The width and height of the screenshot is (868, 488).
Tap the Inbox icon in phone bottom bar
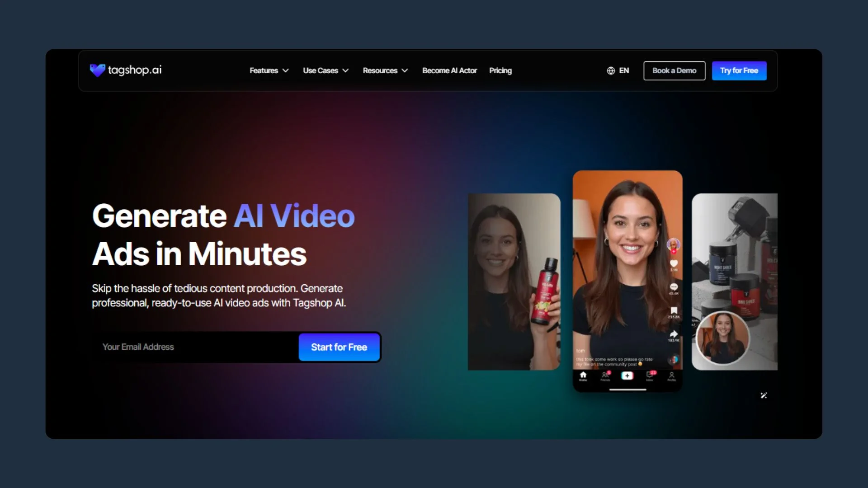(650, 375)
